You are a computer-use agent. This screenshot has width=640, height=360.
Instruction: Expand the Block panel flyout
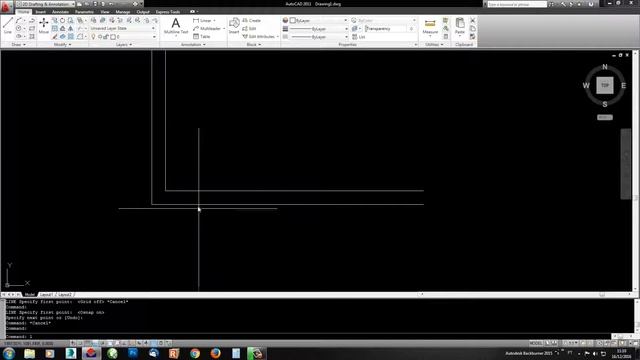(254, 44)
